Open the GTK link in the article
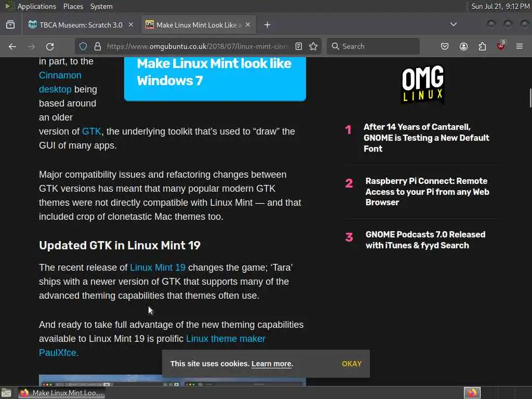This screenshot has height=399, width=532. [x=91, y=131]
